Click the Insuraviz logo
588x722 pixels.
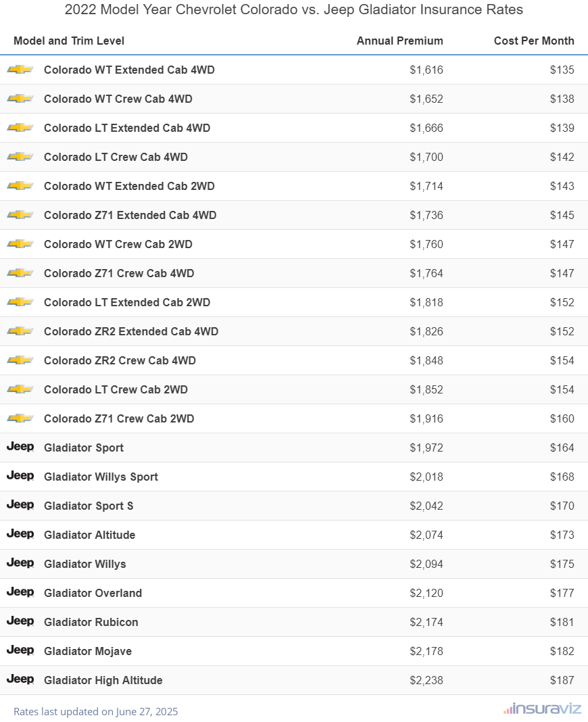[542, 708]
